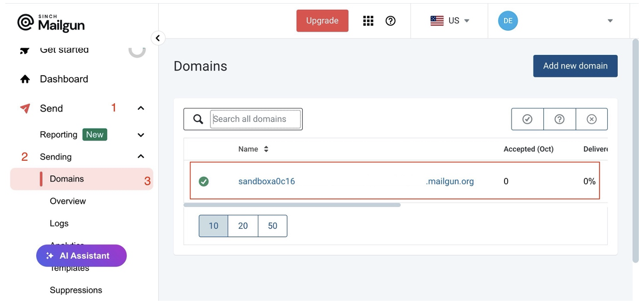This screenshot has height=307, width=644.
Task: Open Suppressions in the sidebar
Action: [76, 290]
